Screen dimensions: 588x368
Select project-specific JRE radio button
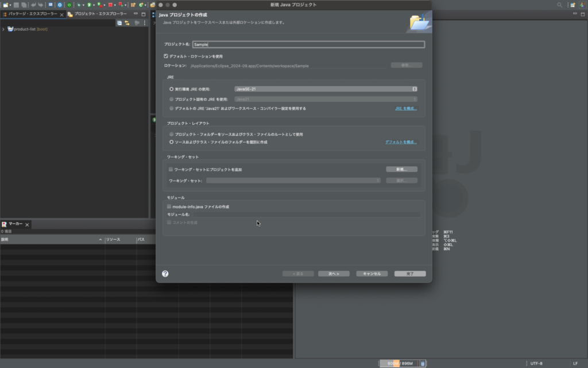pyautogui.click(x=171, y=99)
